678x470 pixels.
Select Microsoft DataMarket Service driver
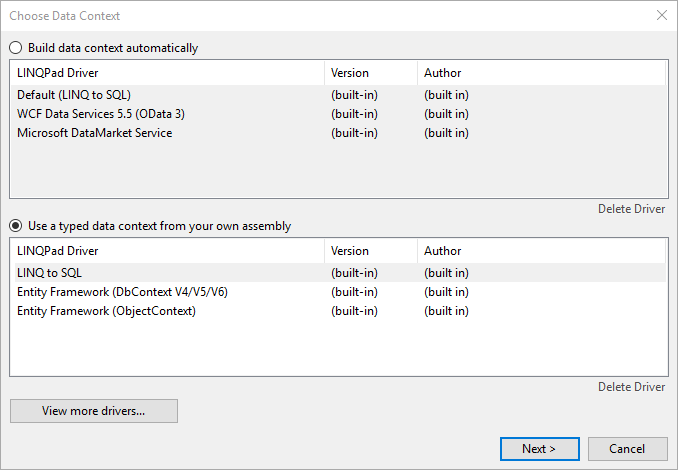pyautogui.click(x=94, y=133)
